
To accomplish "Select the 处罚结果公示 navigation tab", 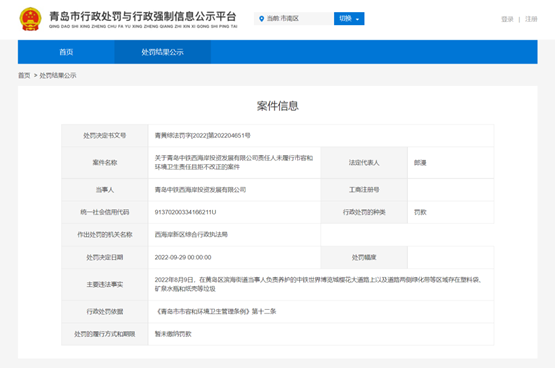I will tap(162, 52).
